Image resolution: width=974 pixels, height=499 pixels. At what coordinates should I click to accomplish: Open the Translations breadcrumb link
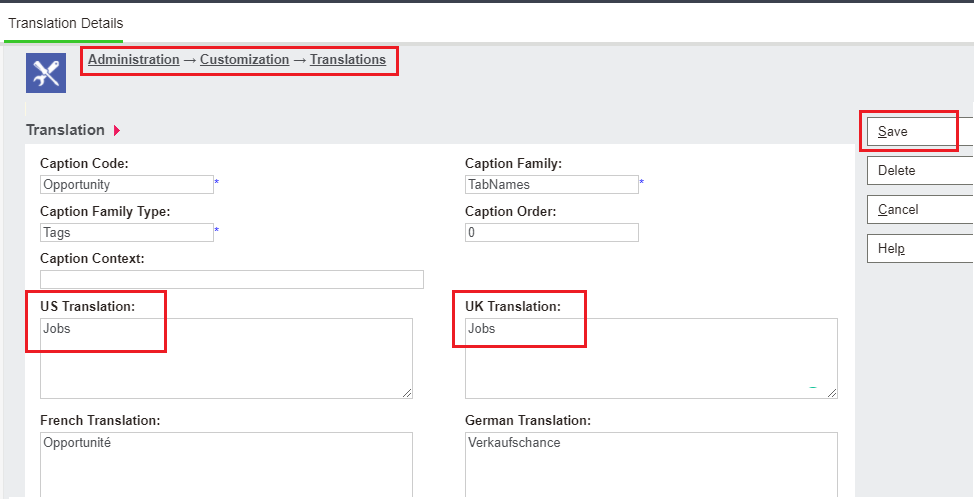pos(348,60)
